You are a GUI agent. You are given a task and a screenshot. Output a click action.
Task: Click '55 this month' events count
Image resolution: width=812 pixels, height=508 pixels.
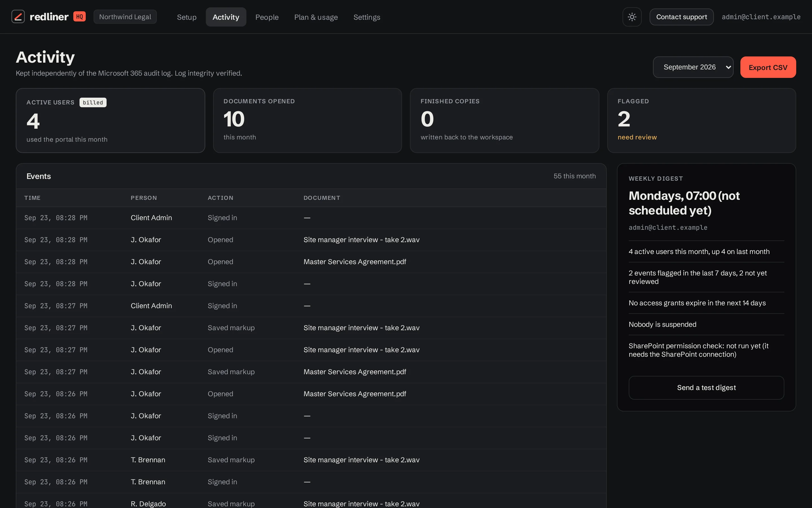pyautogui.click(x=574, y=176)
